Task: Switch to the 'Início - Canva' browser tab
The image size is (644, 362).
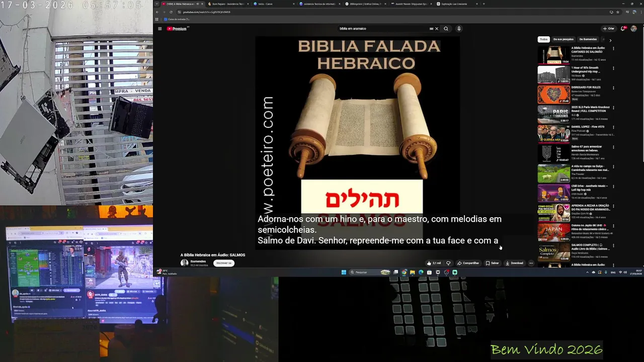Action: point(274,4)
